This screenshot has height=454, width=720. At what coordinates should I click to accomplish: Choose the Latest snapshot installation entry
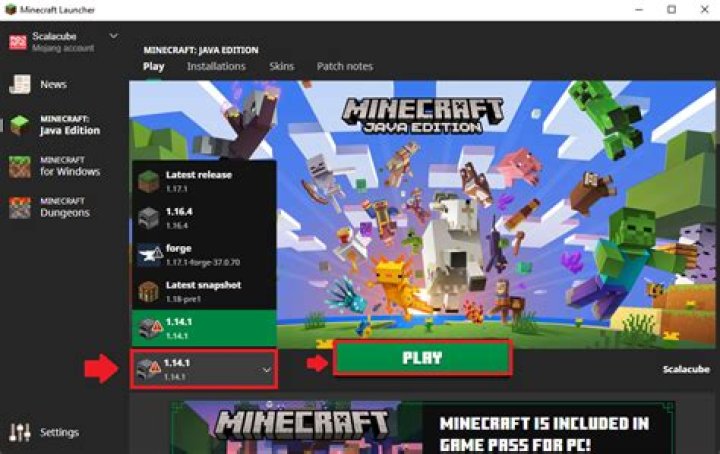[204, 291]
